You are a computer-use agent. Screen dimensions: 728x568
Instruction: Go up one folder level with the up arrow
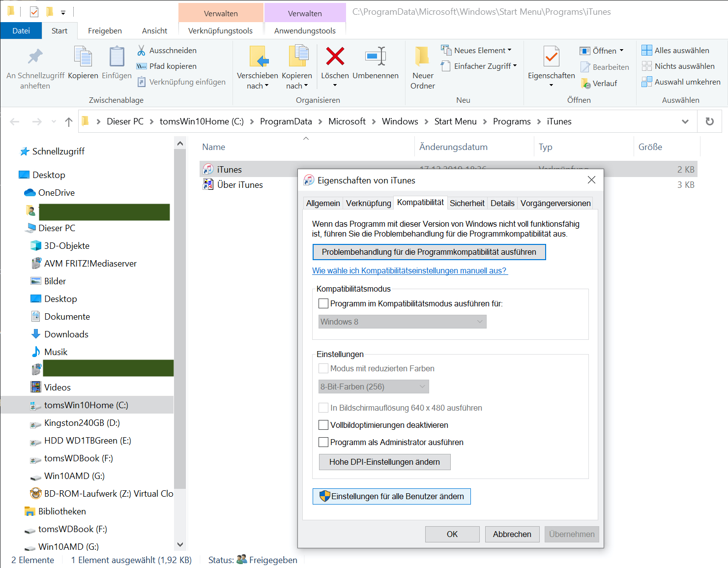69,121
